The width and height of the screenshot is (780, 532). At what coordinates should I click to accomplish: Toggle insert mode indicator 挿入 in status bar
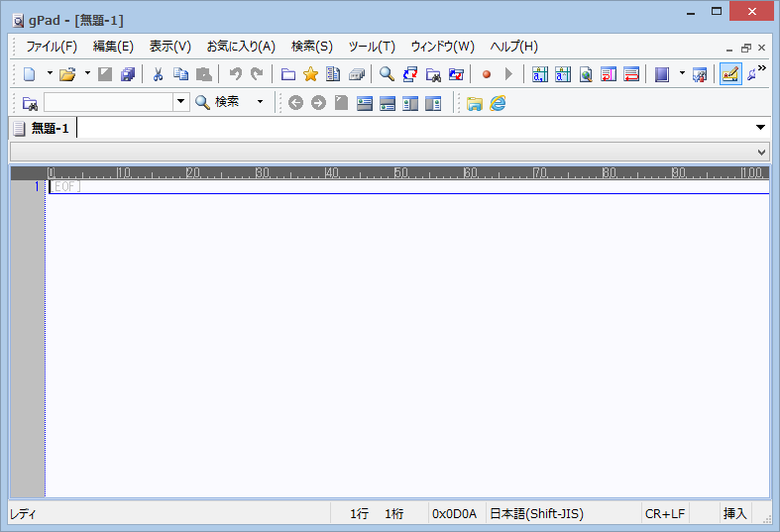[734, 513]
